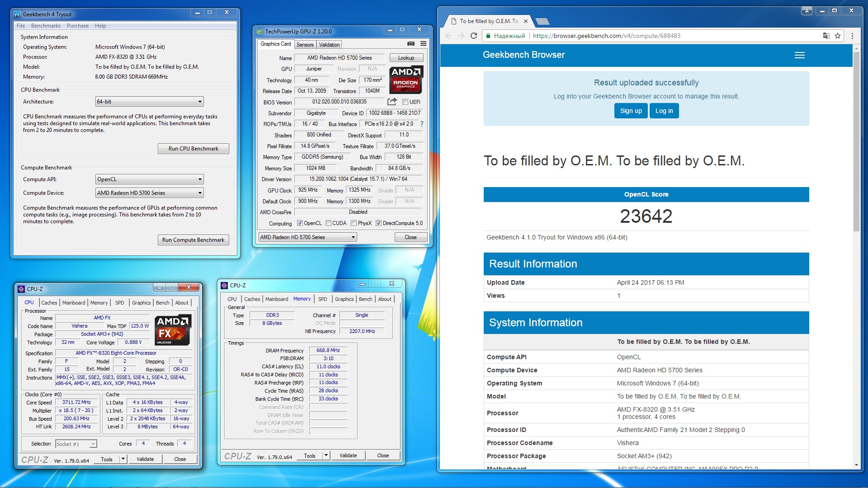Click the Chrome user profile icon
The width and height of the screenshot is (868, 488).
coord(807,10)
